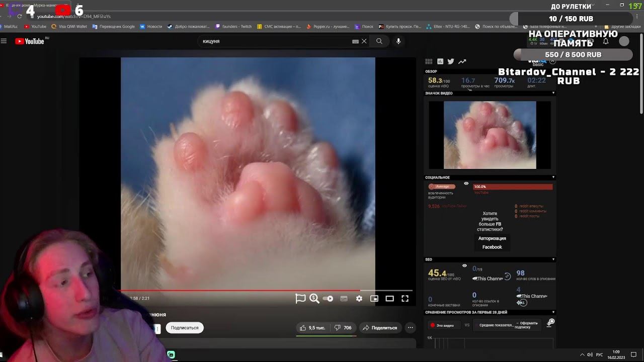Toggle the eye icon in Социальное section
Image resolution: width=644 pixels, height=362 pixels.
click(x=466, y=184)
